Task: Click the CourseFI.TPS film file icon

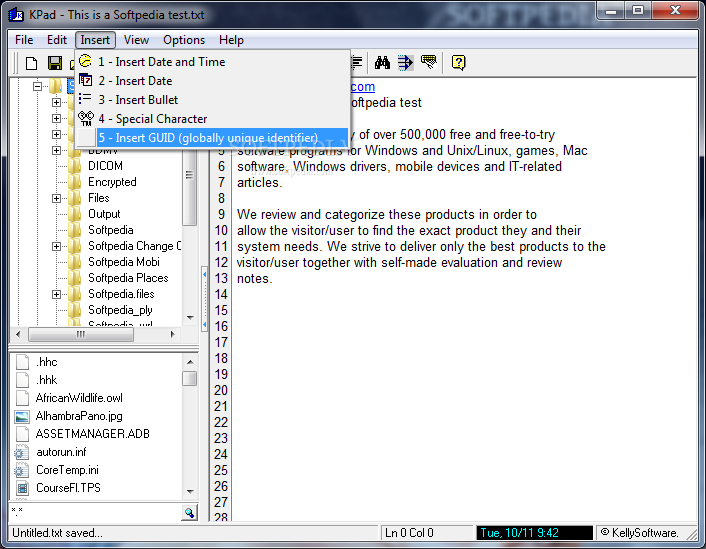Action: click(22, 488)
